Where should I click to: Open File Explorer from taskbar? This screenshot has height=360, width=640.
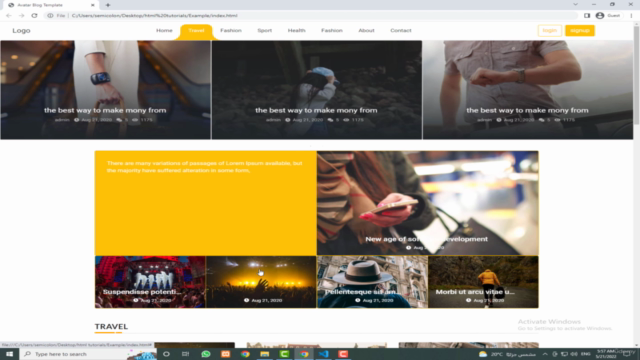click(264, 354)
